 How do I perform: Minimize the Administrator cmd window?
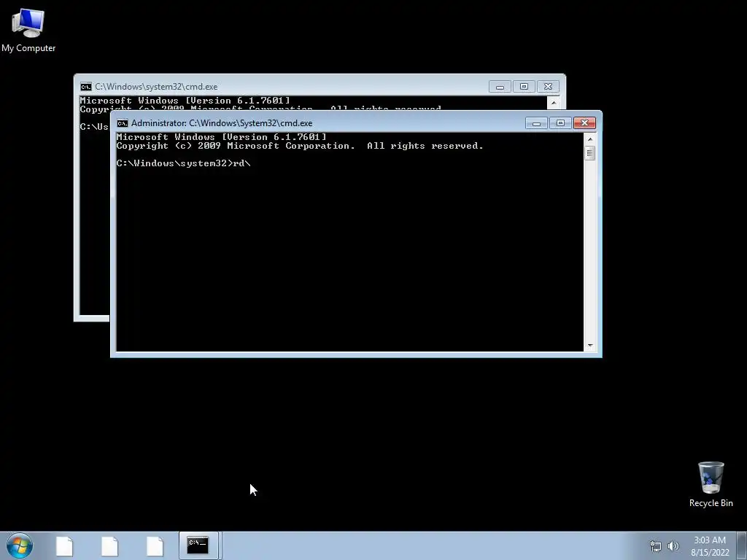pos(536,123)
